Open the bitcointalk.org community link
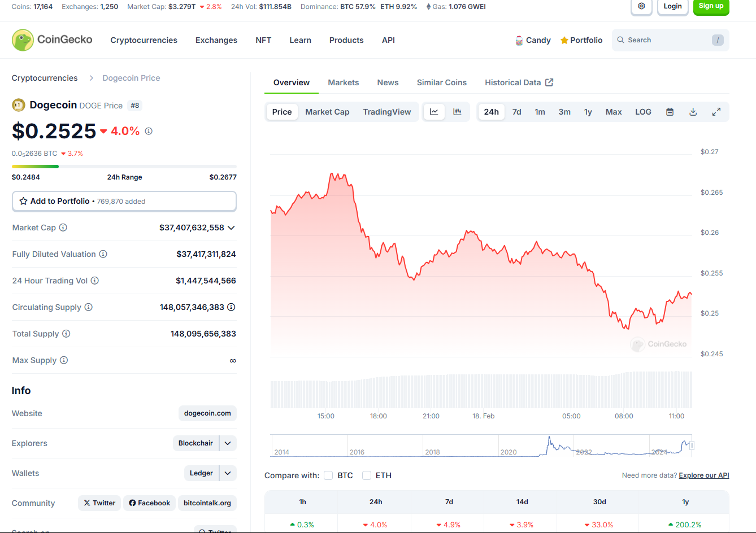The width and height of the screenshot is (756, 533). [x=207, y=503]
